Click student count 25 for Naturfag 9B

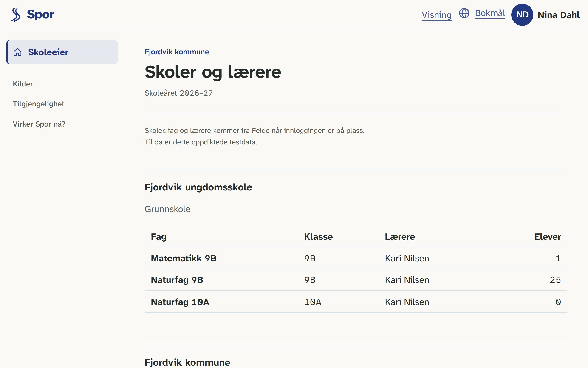[555, 280]
